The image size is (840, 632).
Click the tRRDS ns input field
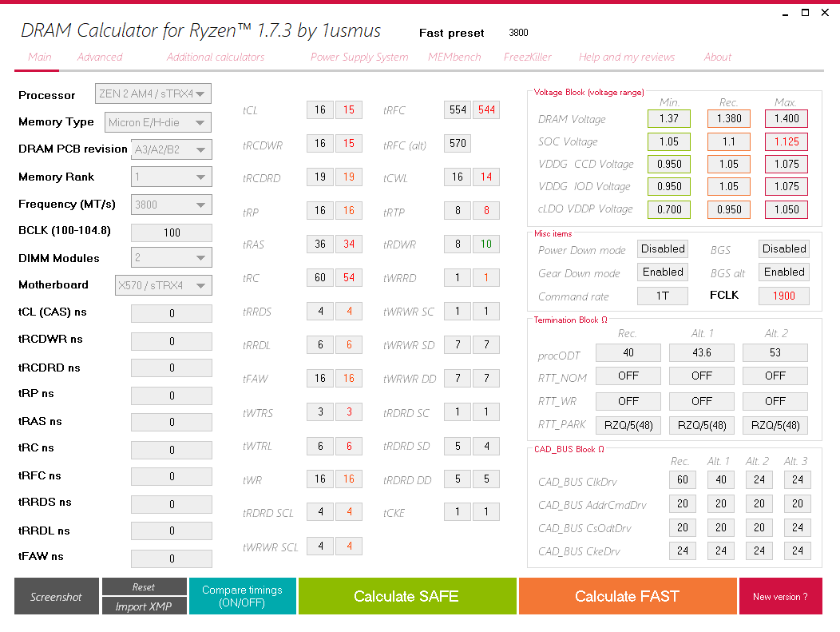tap(172, 504)
